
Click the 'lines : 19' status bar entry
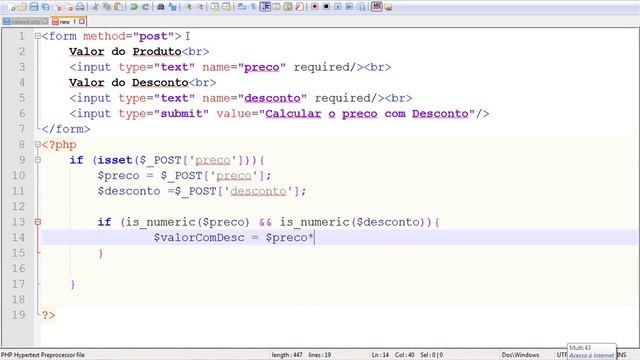[320, 355]
